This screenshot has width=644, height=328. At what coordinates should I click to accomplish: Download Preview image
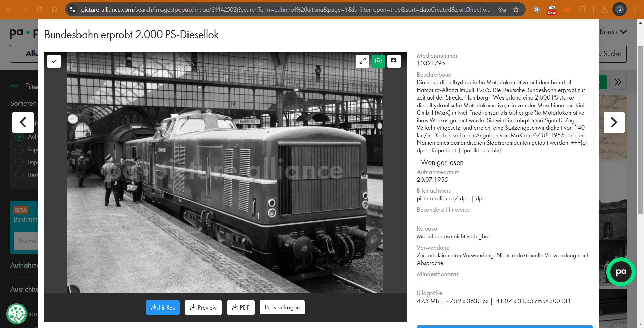pyautogui.click(x=203, y=307)
